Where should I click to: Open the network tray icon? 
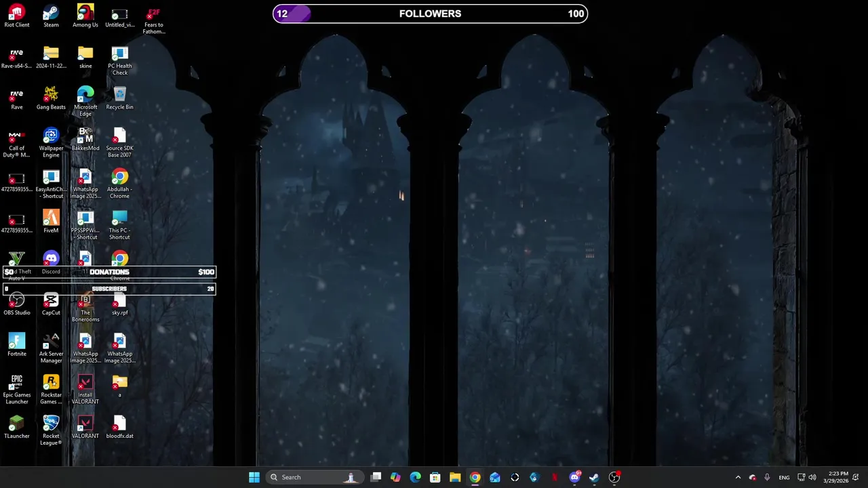(801, 477)
